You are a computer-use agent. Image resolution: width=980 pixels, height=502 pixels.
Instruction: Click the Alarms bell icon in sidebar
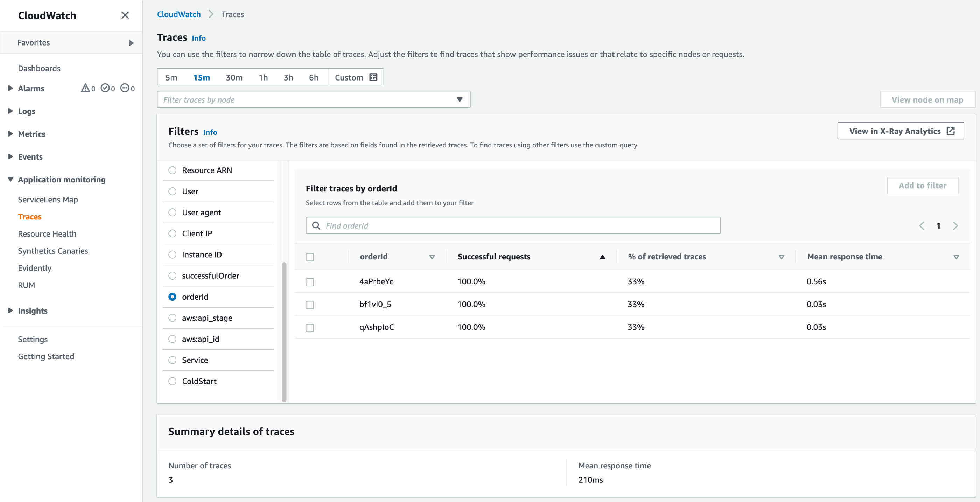[84, 88]
